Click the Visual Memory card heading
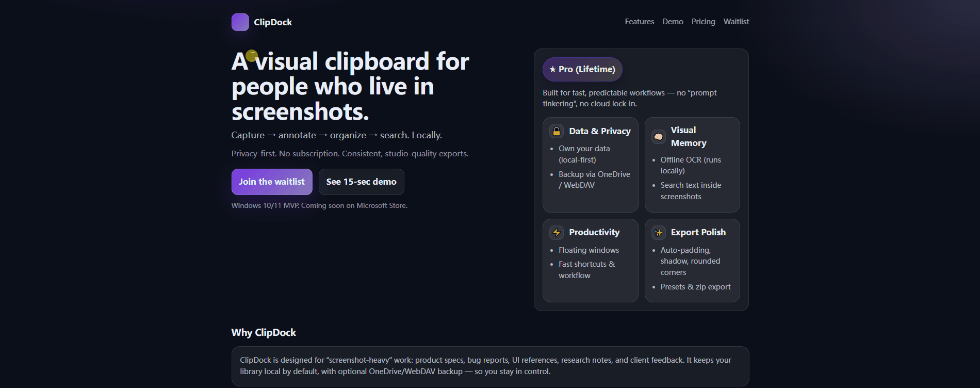The image size is (980, 388). click(689, 137)
